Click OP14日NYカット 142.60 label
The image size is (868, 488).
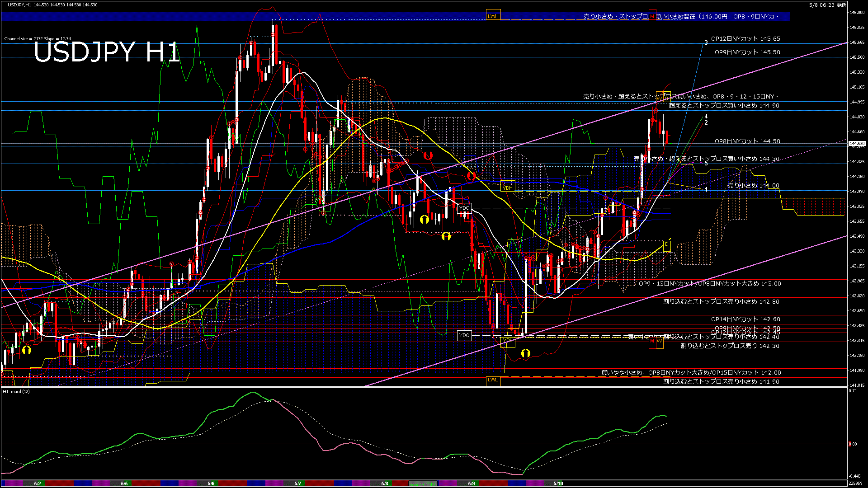pos(745,319)
